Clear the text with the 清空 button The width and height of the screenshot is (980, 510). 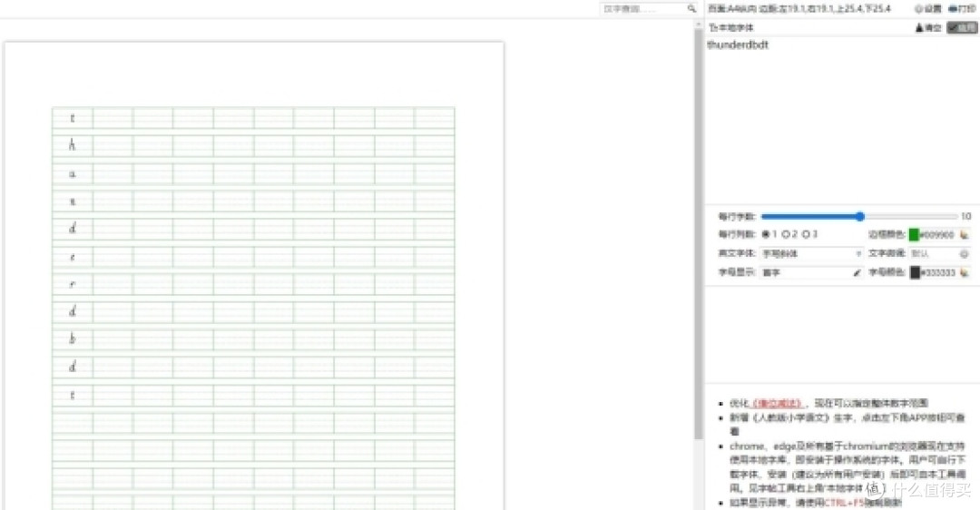coord(928,27)
